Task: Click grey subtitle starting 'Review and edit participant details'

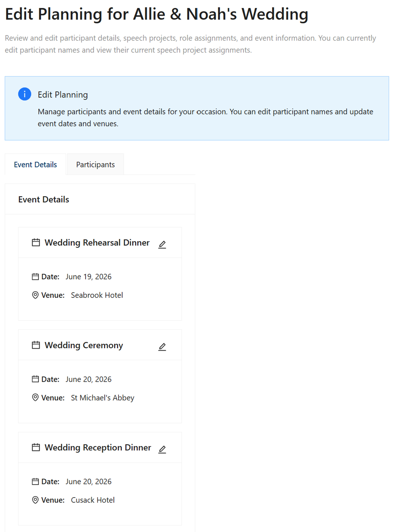Action: [190, 44]
